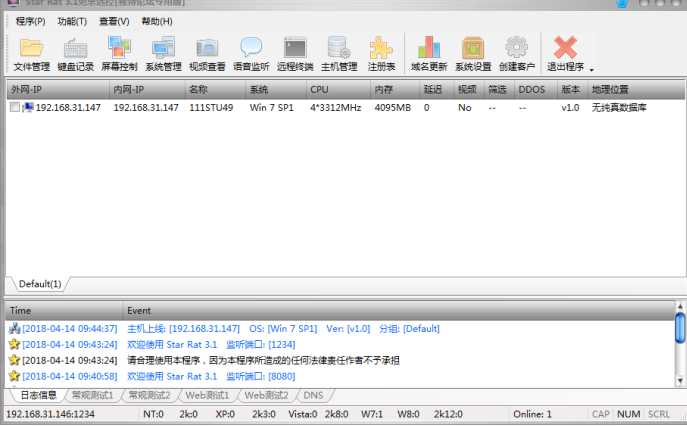Click the v1.0 version cell

point(570,107)
